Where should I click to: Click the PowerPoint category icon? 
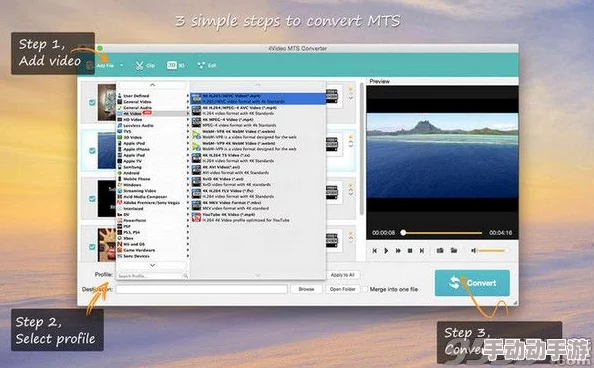pyautogui.click(x=120, y=220)
